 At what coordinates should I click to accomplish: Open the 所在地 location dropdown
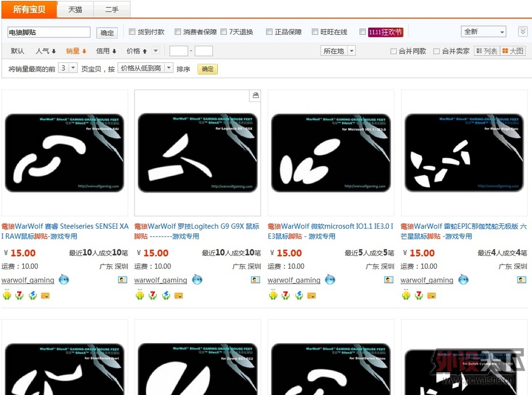338,51
